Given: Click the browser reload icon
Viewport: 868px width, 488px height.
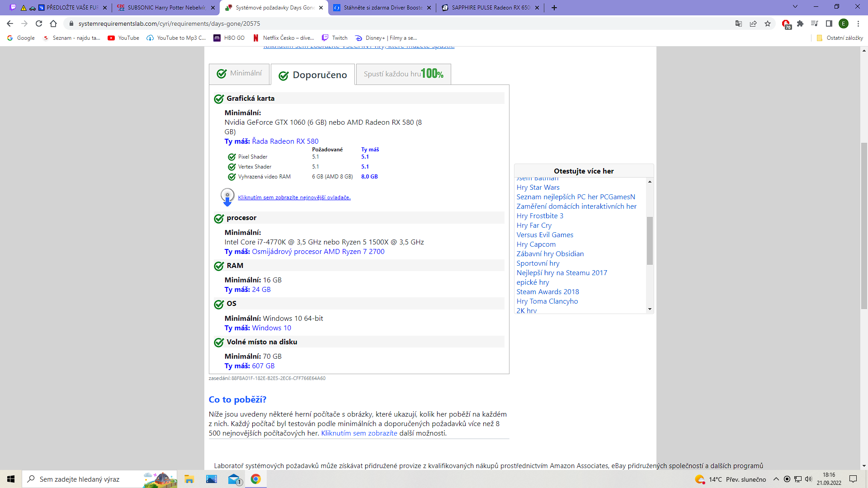Looking at the screenshot, I should pos(39,23).
